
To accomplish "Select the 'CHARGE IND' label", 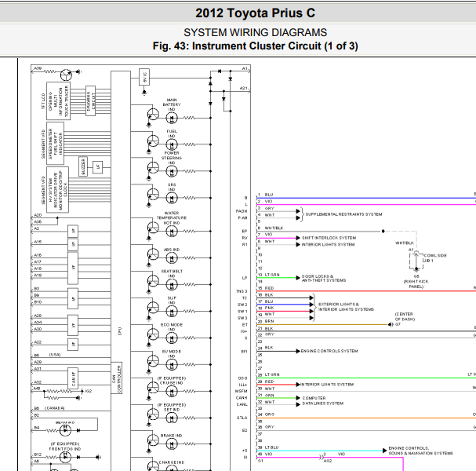I will (x=172, y=462).
